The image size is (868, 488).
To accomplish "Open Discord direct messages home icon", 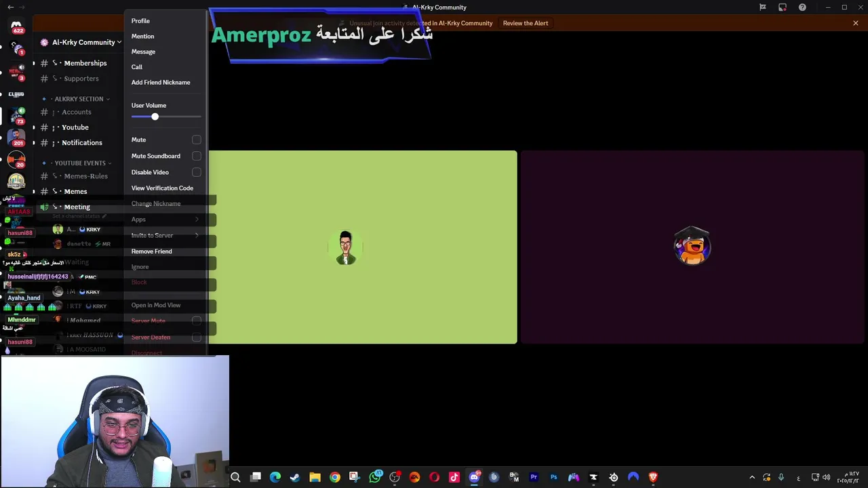I will click(x=16, y=26).
